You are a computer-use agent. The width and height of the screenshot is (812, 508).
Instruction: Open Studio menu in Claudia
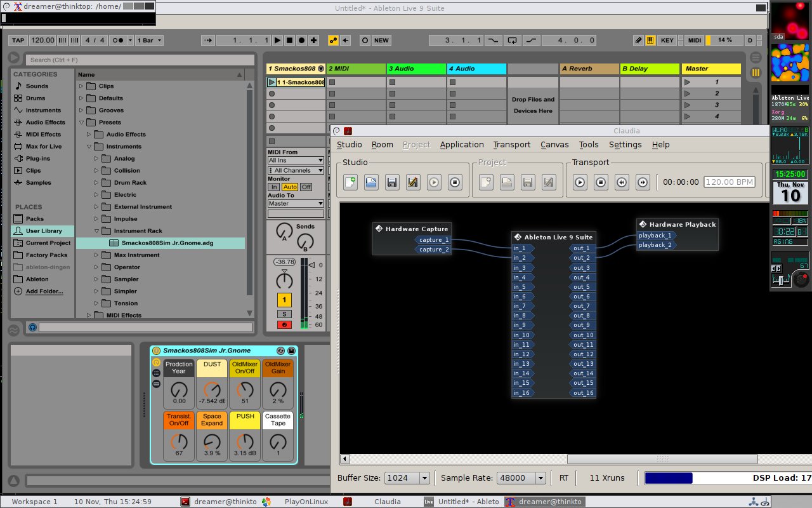pyautogui.click(x=349, y=145)
